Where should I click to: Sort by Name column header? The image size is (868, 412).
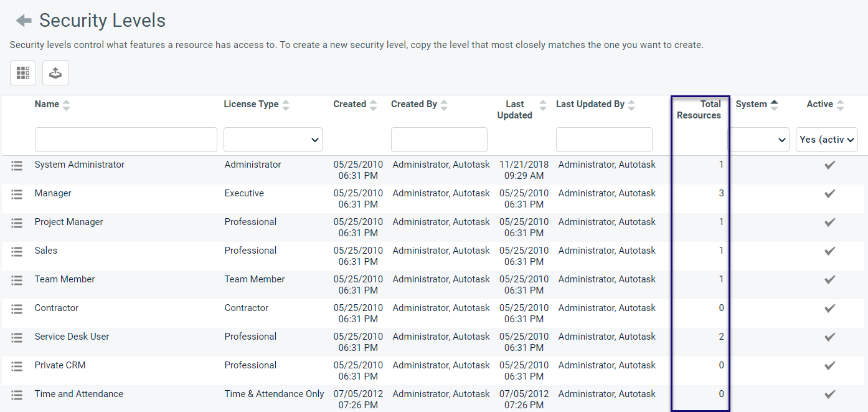52,104
